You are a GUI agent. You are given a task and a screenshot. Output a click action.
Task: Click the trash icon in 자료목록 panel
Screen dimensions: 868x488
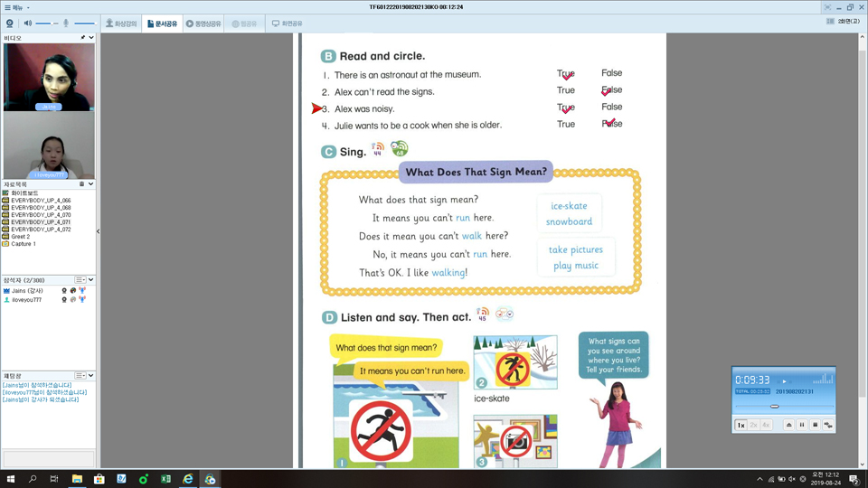80,184
